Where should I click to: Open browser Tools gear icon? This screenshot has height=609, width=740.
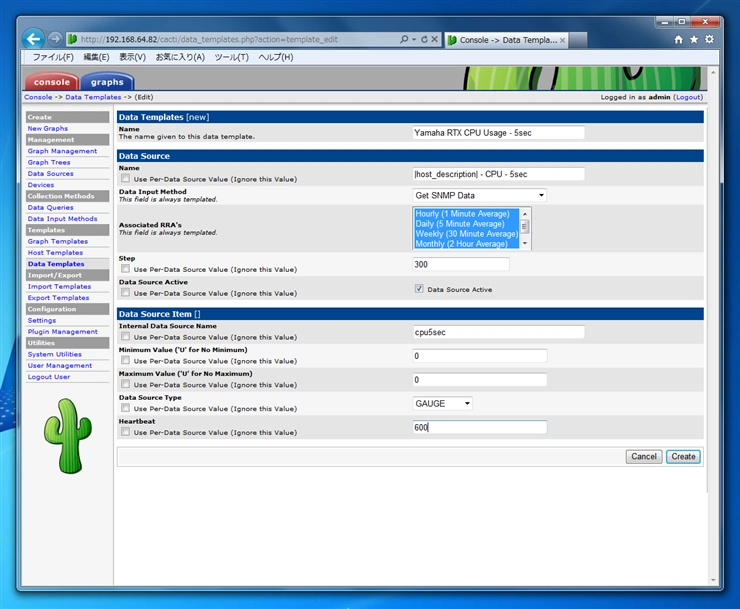709,40
